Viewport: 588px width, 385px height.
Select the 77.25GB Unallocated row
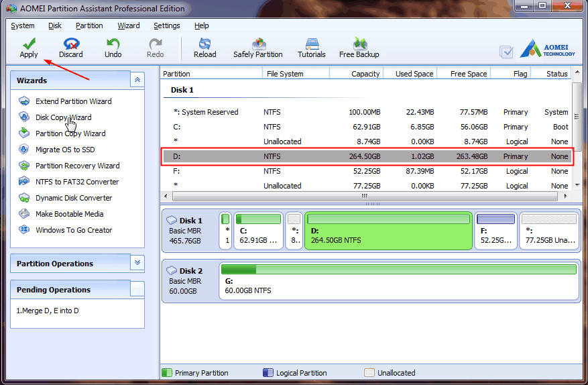(366, 186)
